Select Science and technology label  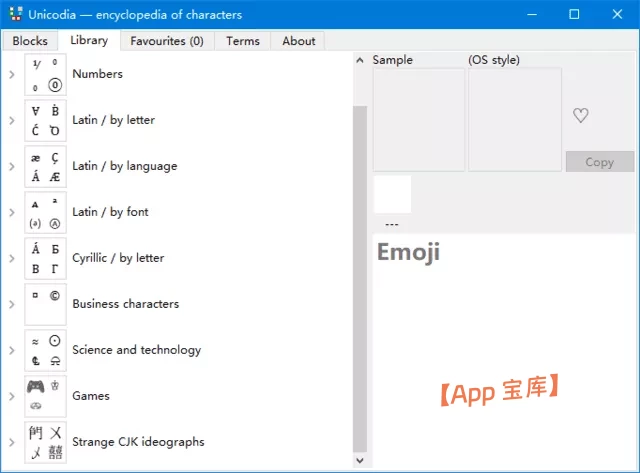(136, 350)
